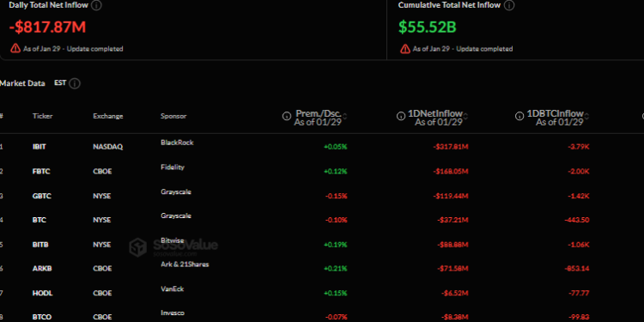Click the Sponsor column header
644x322 pixels.
173,116
